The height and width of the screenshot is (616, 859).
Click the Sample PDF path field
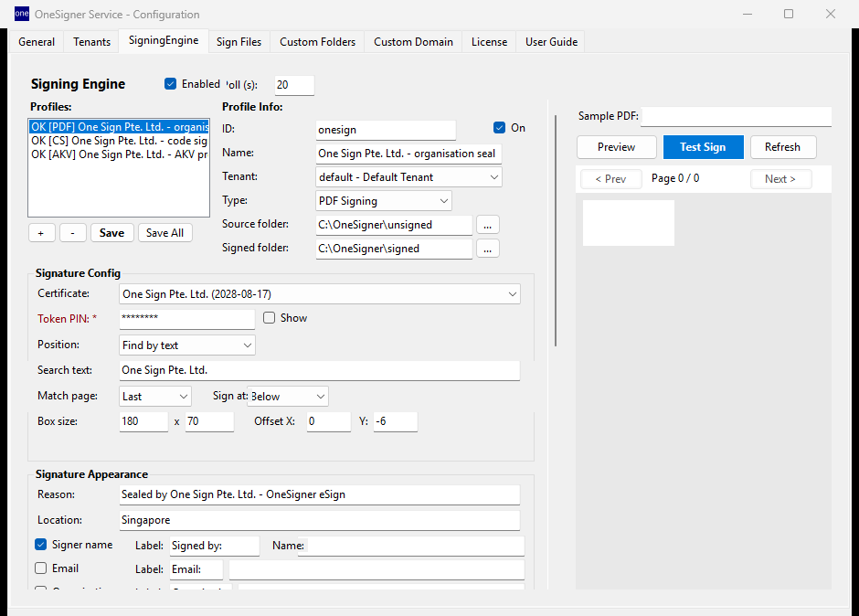[736, 116]
